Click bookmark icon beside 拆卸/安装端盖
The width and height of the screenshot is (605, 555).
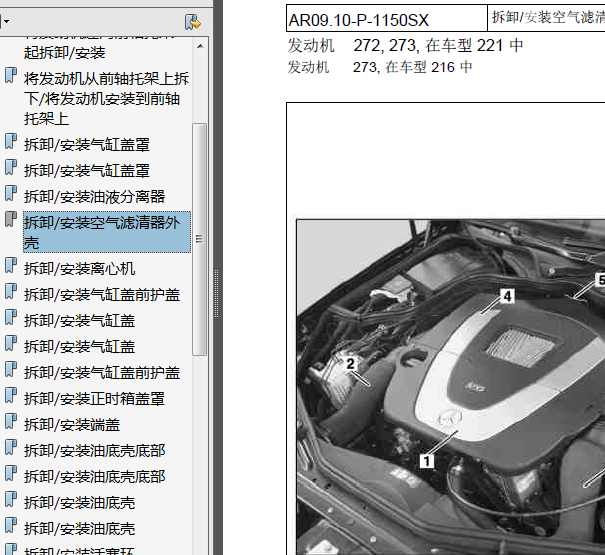click(x=11, y=421)
